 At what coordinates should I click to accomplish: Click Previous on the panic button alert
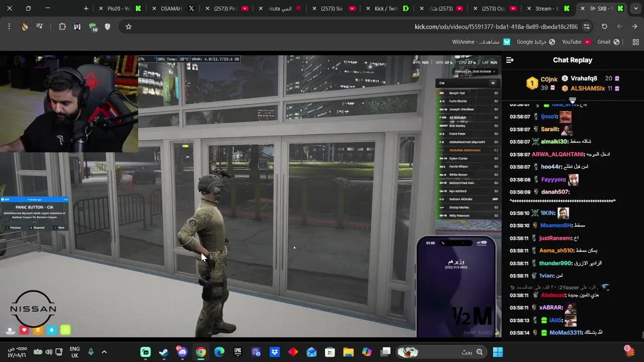13,228
